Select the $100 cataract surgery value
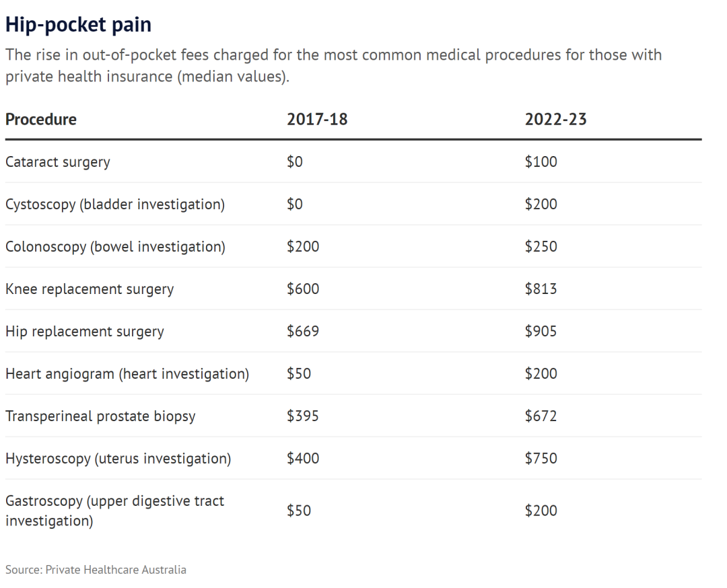 pos(541,162)
